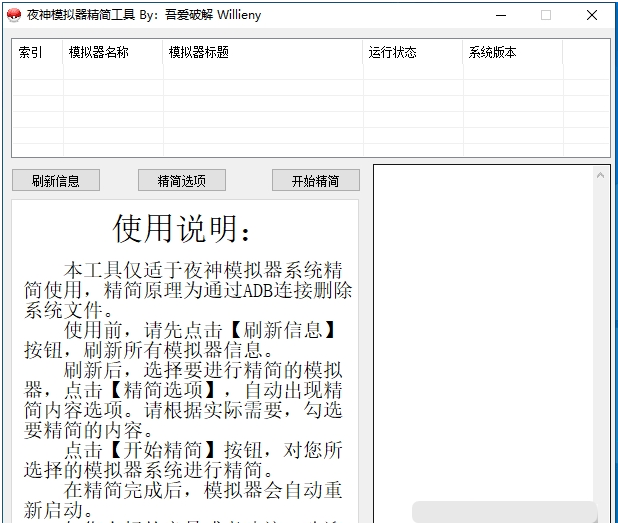Select the 索引 column header
The height and width of the screenshot is (523, 620).
[38, 52]
